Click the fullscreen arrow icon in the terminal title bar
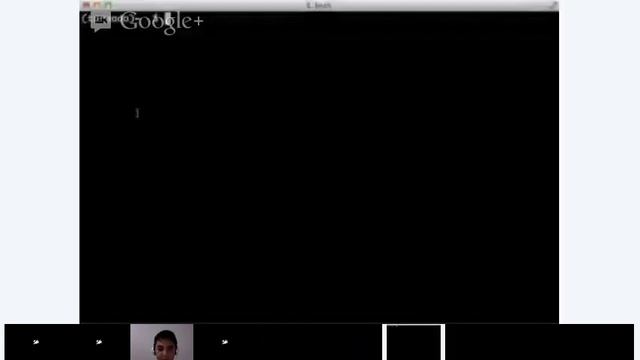640x360 pixels. [553, 5]
